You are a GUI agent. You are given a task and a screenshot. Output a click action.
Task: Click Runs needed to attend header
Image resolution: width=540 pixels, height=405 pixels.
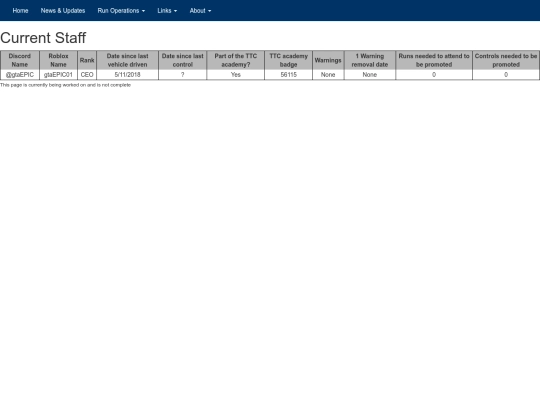434,60
